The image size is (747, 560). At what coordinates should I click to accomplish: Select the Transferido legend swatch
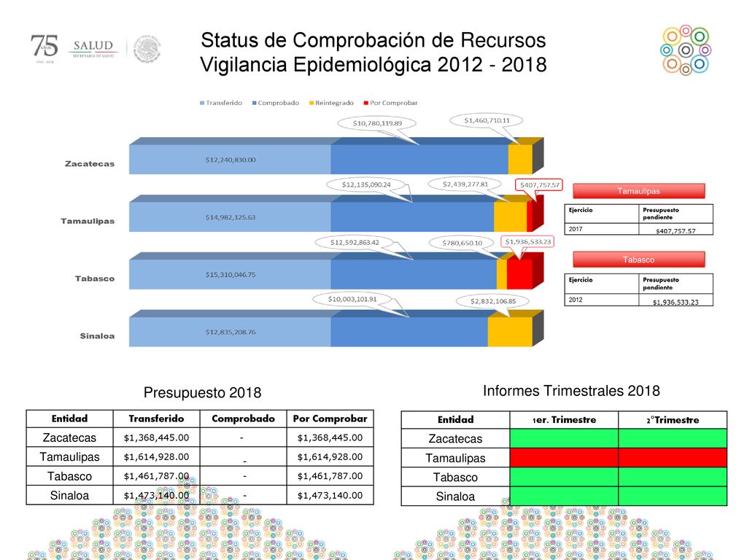point(202,103)
